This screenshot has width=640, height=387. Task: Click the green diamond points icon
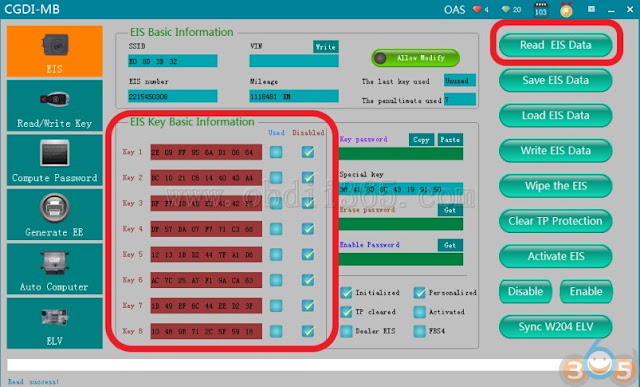tap(506, 9)
